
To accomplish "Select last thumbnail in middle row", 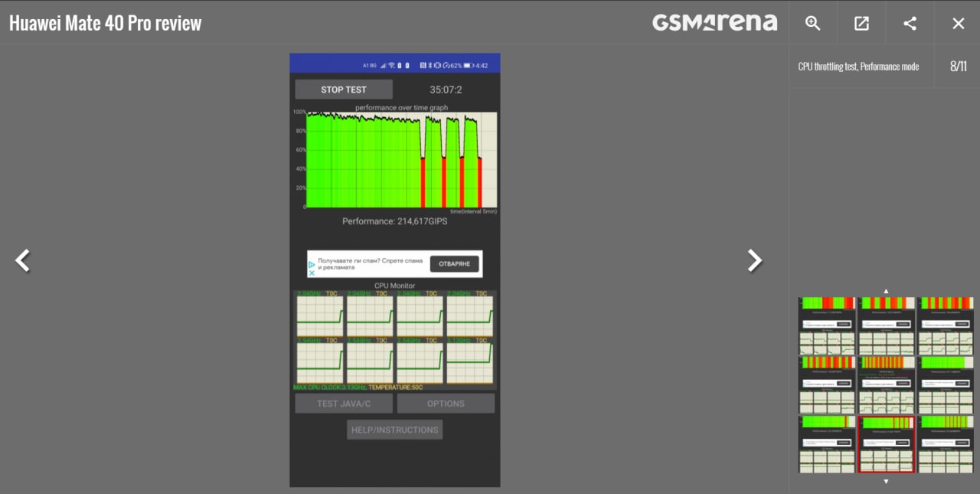I will tap(946, 385).
